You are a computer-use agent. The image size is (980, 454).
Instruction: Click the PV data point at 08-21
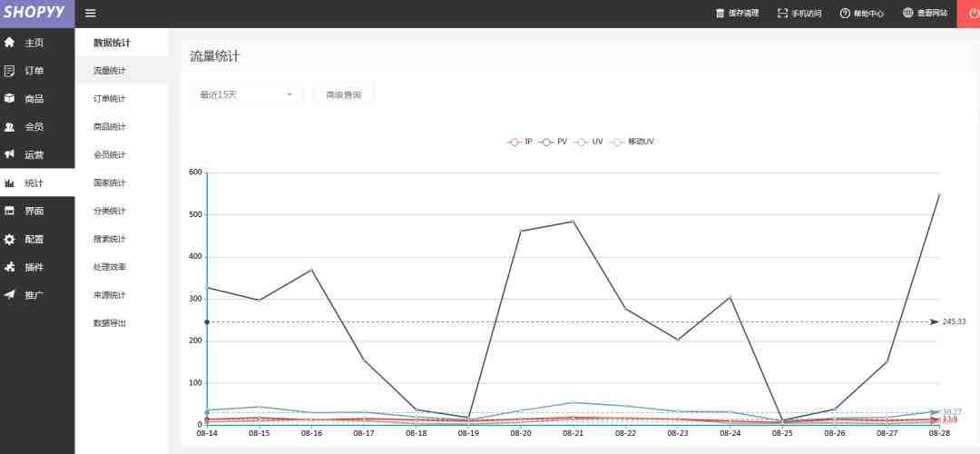[x=573, y=222]
